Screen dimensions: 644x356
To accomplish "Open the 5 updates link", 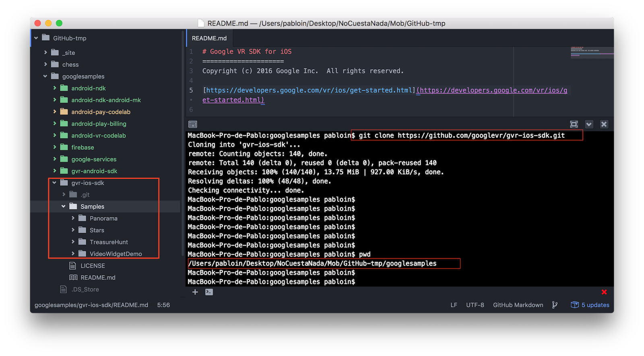I will click(595, 305).
